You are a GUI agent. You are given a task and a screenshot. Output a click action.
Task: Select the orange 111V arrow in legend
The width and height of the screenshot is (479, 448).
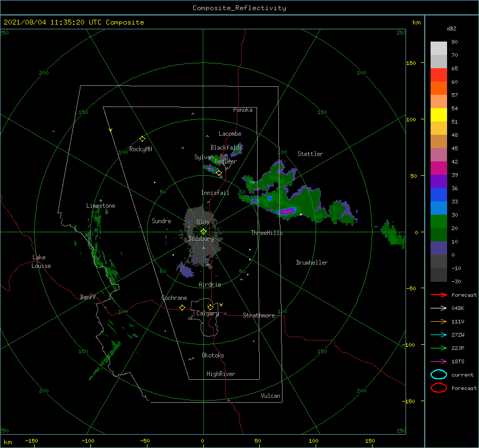(x=439, y=321)
